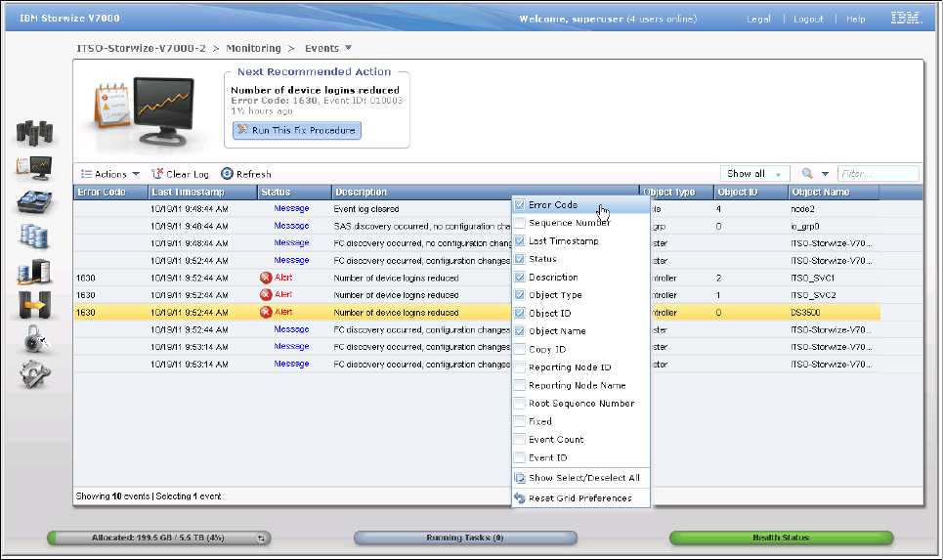This screenshot has width=943, height=560.
Task: Expand the Actions dropdown menu
Action: (109, 174)
